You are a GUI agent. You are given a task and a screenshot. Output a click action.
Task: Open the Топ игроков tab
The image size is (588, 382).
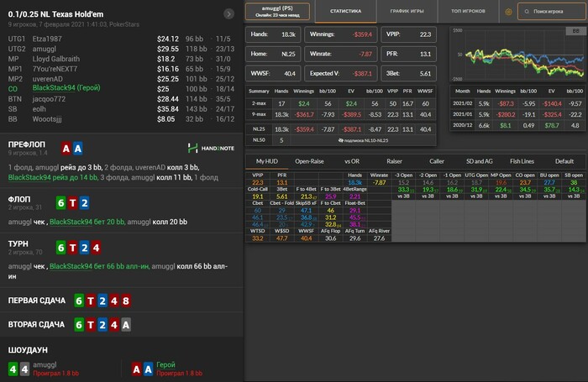tap(468, 11)
